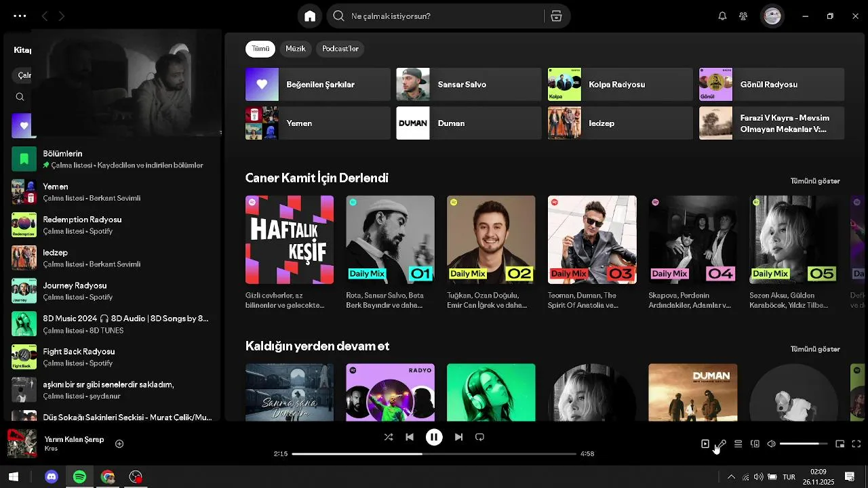Screen dimensions: 868x488
Task: Open the Bölümlerin playlist in the library
Action: pyautogui.click(x=113, y=159)
